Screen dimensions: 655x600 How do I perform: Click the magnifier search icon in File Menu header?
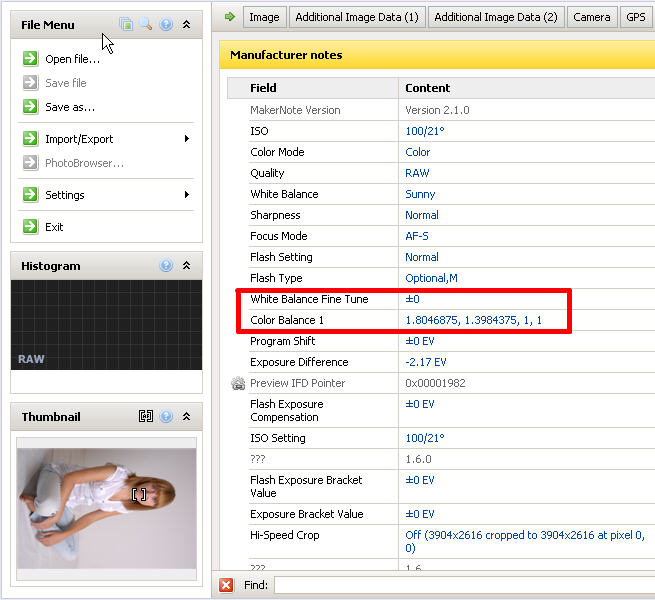click(x=146, y=24)
